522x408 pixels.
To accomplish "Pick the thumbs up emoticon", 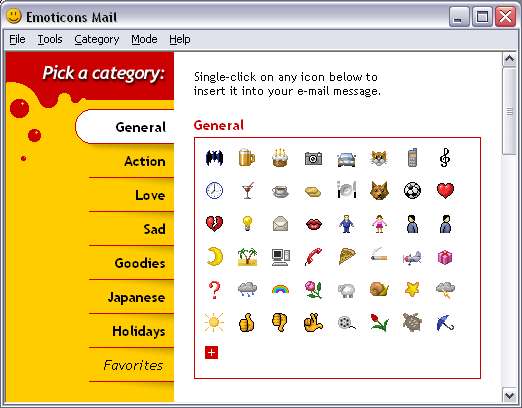I will coord(247,323).
